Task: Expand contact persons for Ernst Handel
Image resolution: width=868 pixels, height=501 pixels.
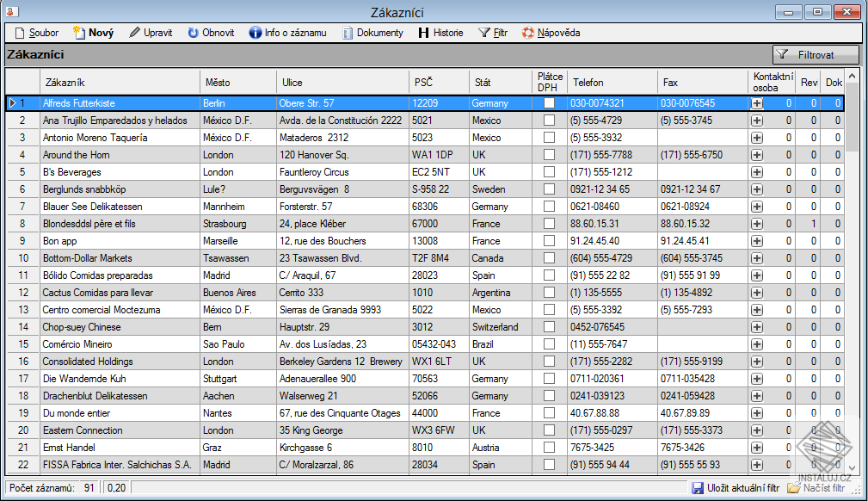Action: (757, 448)
